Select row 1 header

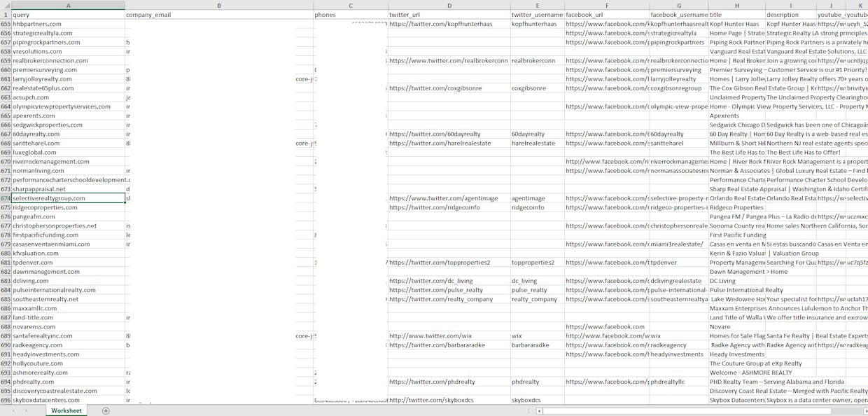pyautogui.click(x=6, y=15)
